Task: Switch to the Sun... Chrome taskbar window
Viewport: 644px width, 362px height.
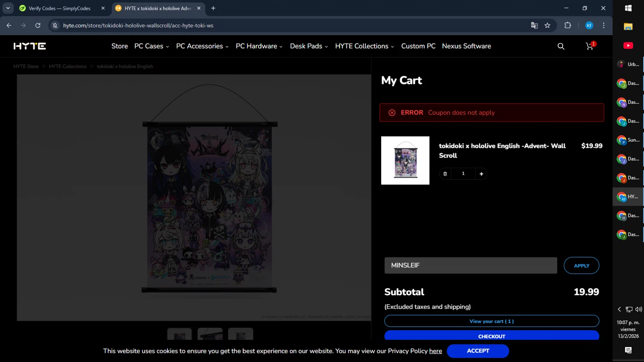Action: point(628,140)
